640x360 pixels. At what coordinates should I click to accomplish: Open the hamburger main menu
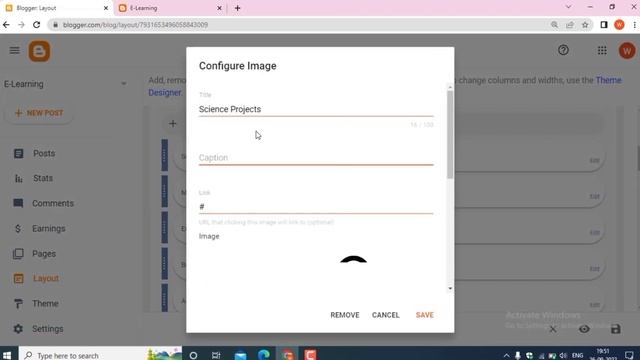tap(15, 51)
